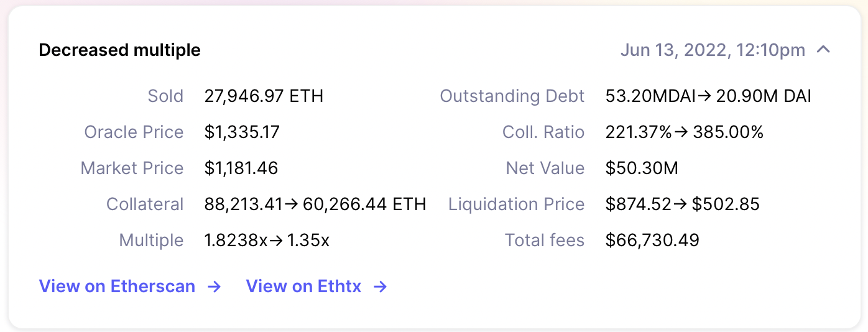Click the multiple change 1.8238x to 1.35x
868x332 pixels.
pos(267,241)
